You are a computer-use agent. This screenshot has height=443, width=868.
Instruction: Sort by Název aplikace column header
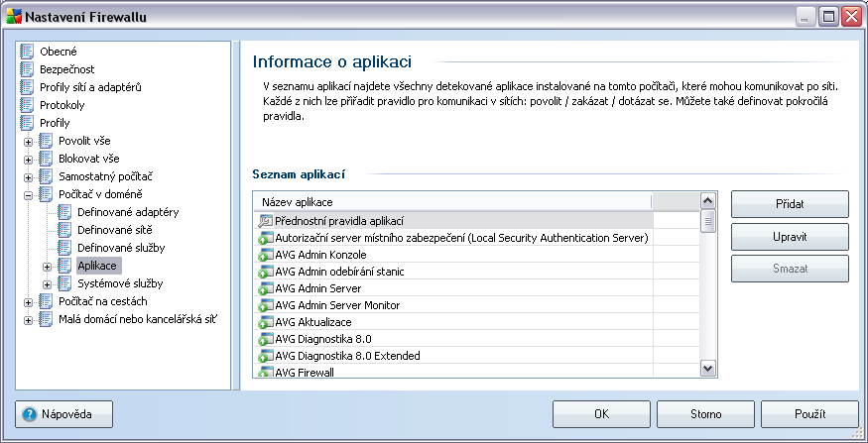pos(452,202)
